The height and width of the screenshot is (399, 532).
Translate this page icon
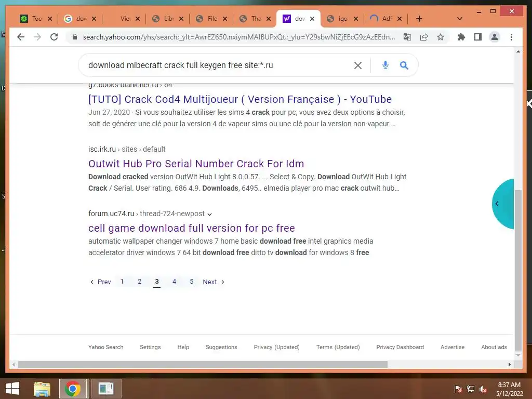[407, 37]
